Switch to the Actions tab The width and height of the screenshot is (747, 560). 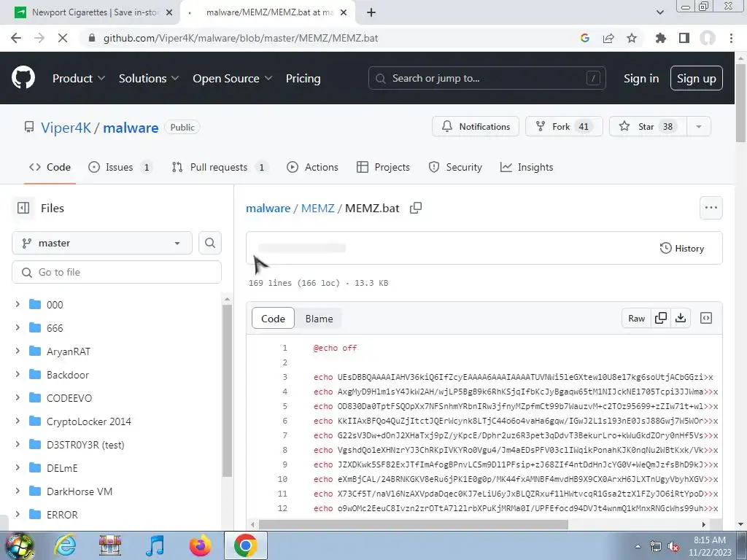pyautogui.click(x=312, y=167)
